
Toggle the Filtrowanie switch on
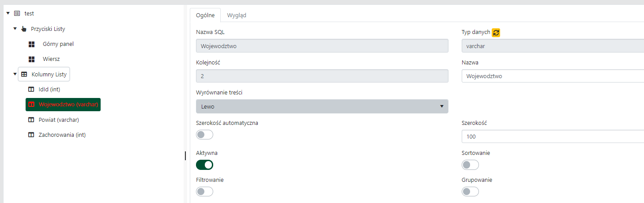point(204,192)
